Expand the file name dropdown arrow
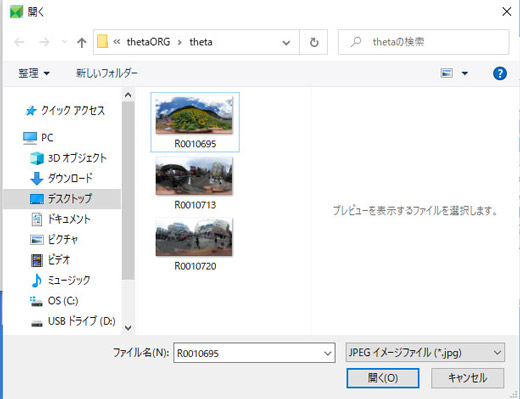Screen dimensions: 520x399 coord(328,353)
